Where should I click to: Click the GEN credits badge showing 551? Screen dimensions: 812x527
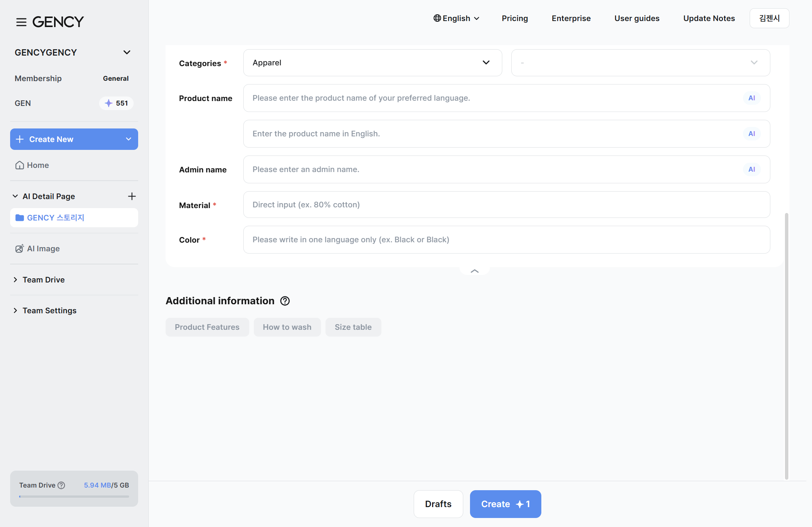pyautogui.click(x=116, y=103)
